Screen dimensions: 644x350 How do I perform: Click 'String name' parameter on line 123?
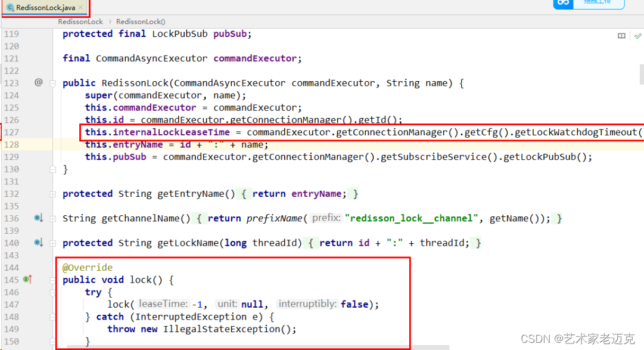click(x=416, y=83)
